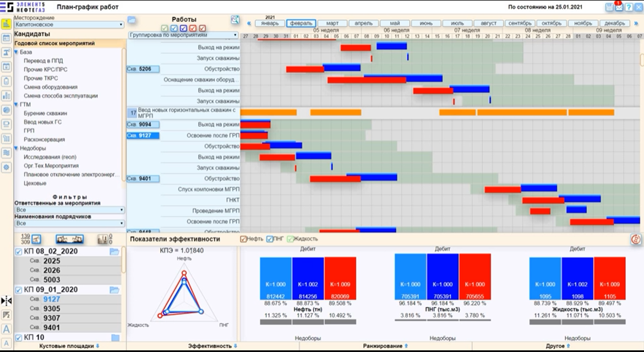644x352 pixels.
Task: Open the dotted grid icon in left sidebar
Action: pyautogui.click(x=6, y=139)
